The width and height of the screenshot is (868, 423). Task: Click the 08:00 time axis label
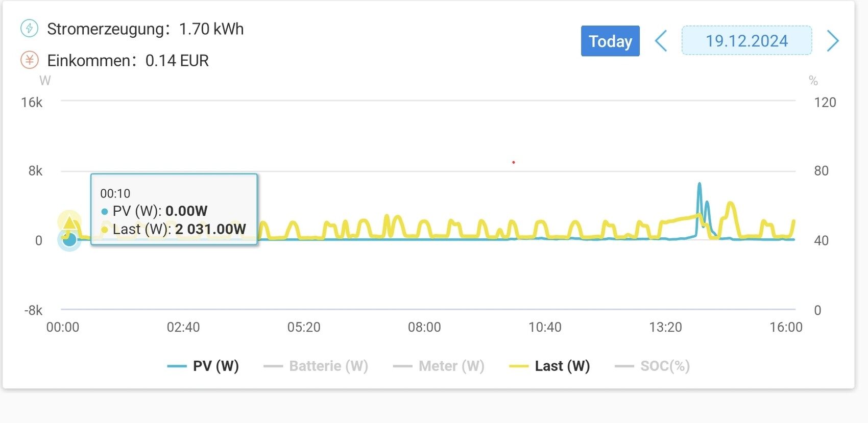[x=424, y=327]
